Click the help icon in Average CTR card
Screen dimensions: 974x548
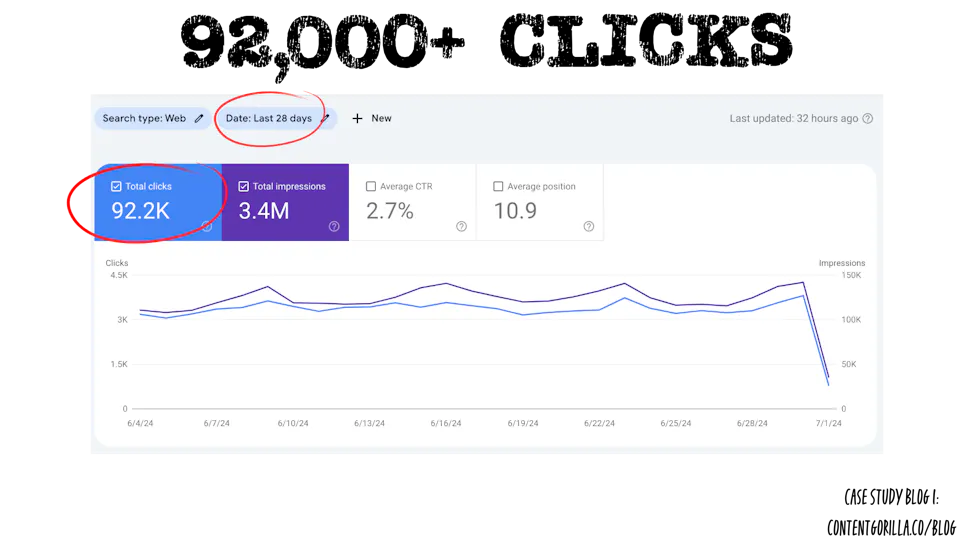461,226
